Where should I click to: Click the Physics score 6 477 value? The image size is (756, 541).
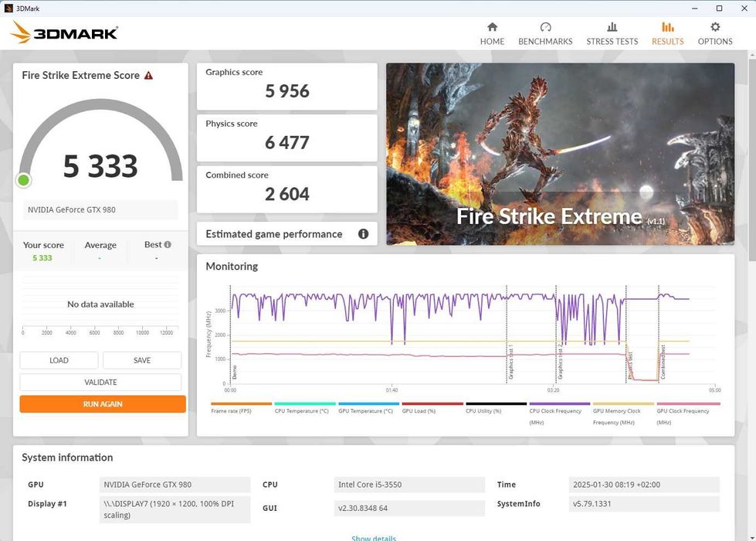click(286, 143)
